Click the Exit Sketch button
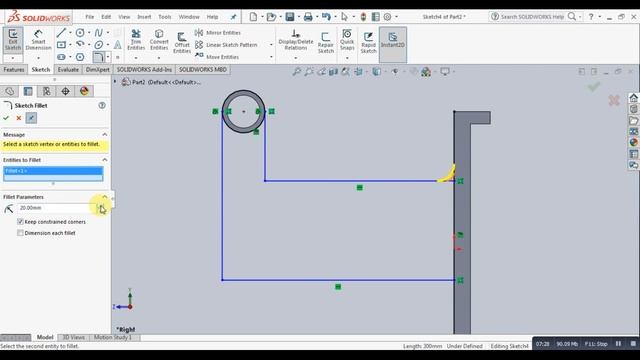 coord(13,40)
